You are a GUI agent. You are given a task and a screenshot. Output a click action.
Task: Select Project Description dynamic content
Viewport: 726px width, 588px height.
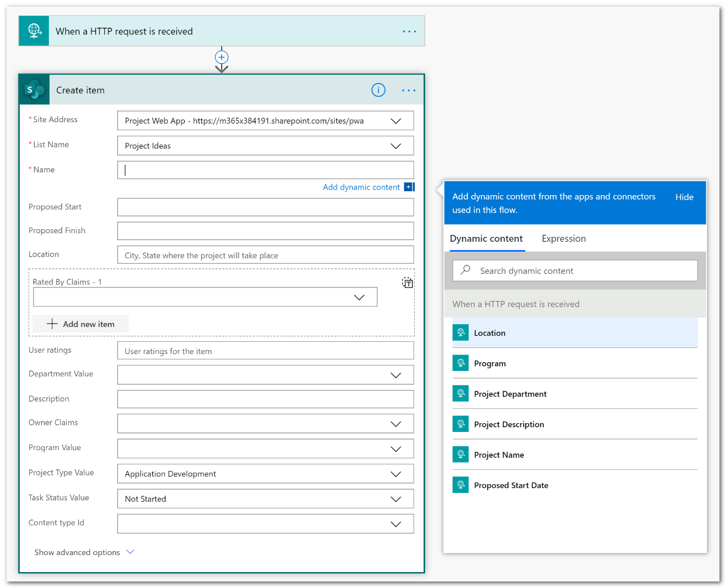pos(575,424)
